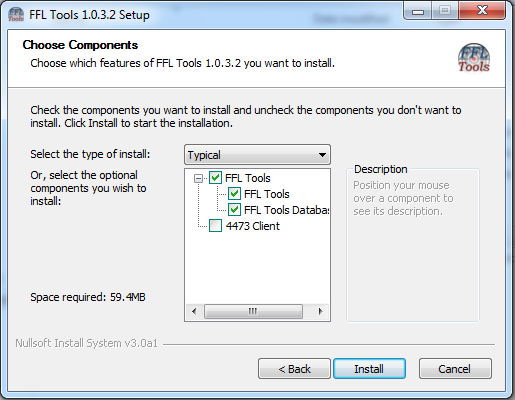Uncheck the child FFL Tools component
Viewport: 515px width, 400px height.
pyautogui.click(x=234, y=194)
